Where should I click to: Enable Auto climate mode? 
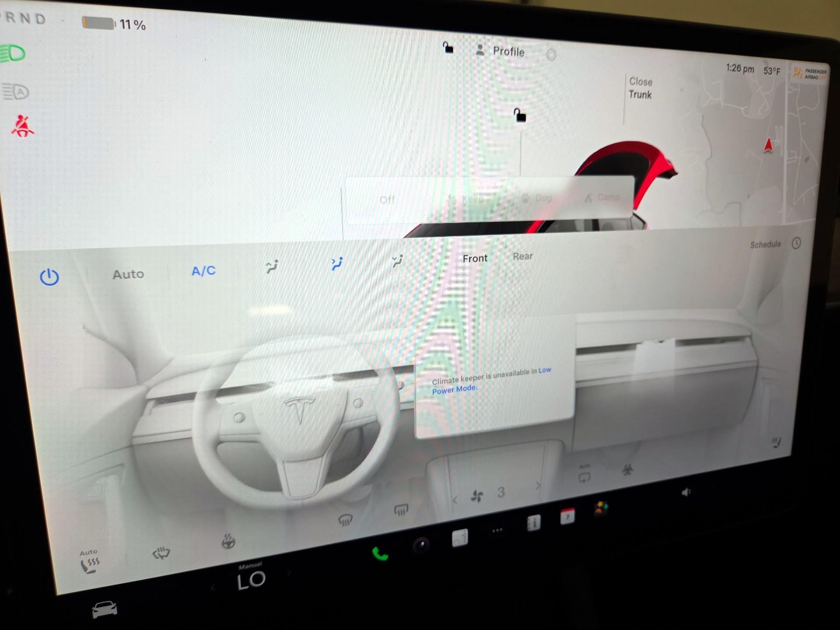128,273
